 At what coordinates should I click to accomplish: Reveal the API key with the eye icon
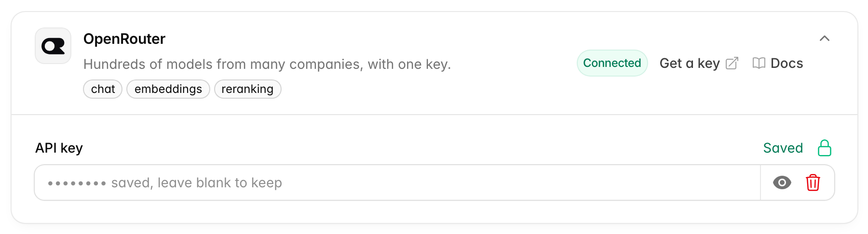click(x=782, y=182)
